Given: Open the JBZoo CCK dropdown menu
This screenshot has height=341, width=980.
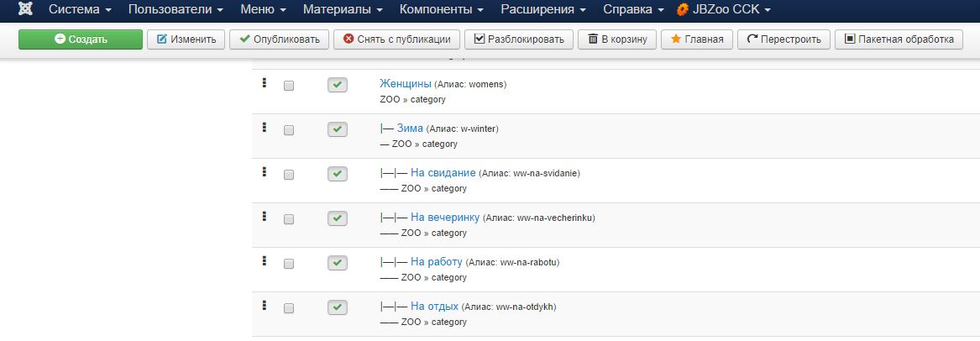Looking at the screenshot, I should point(724,10).
